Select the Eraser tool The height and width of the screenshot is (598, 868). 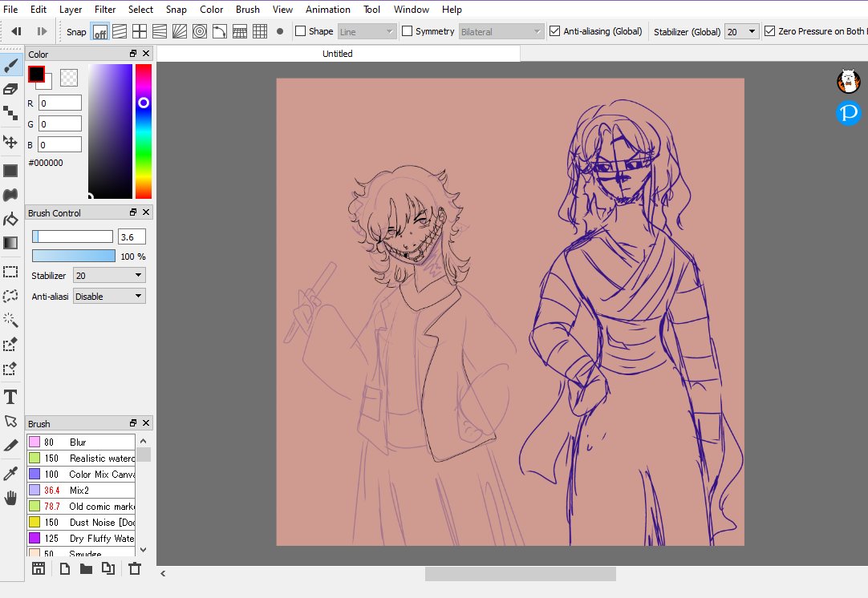(x=10, y=89)
